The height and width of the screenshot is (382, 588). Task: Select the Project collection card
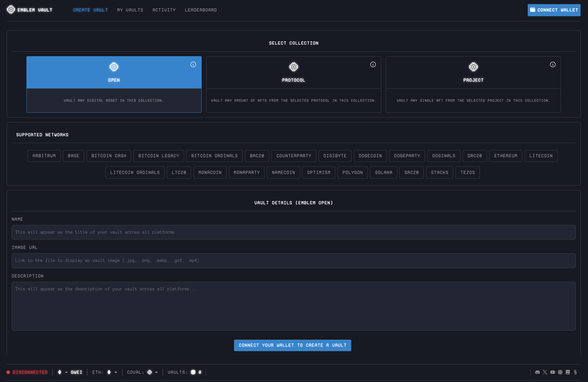tap(473, 84)
